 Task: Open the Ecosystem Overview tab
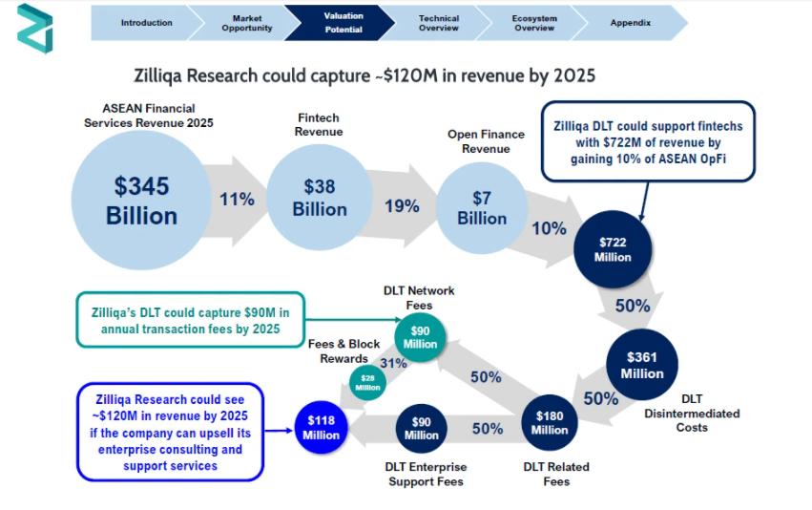tap(534, 23)
